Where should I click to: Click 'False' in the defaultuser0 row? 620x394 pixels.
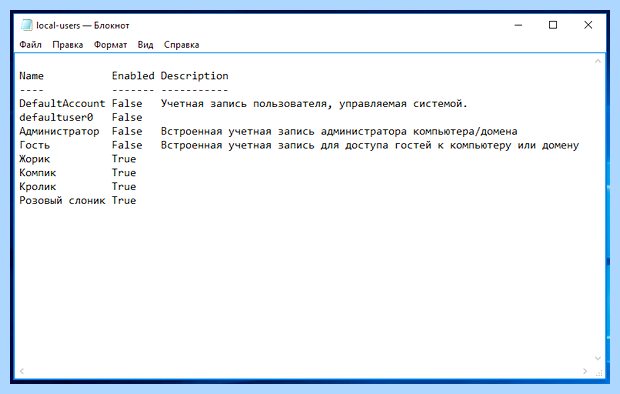[x=127, y=117]
